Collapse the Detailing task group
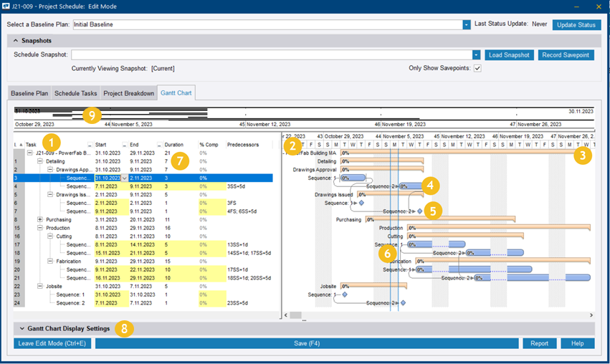610x364 pixels. 39,161
